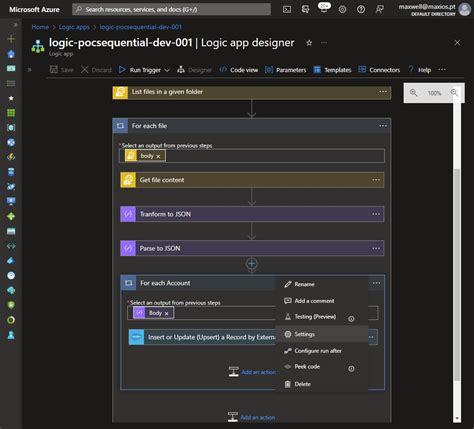The image size is (474, 429).
Task: Expand the left sidebar with the chevron
Action: click(15, 25)
